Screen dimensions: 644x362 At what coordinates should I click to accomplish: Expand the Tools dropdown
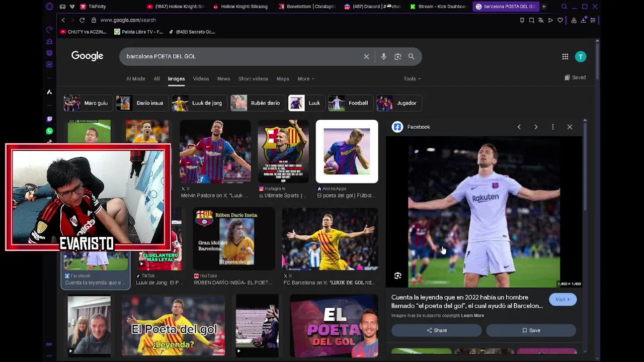point(412,78)
